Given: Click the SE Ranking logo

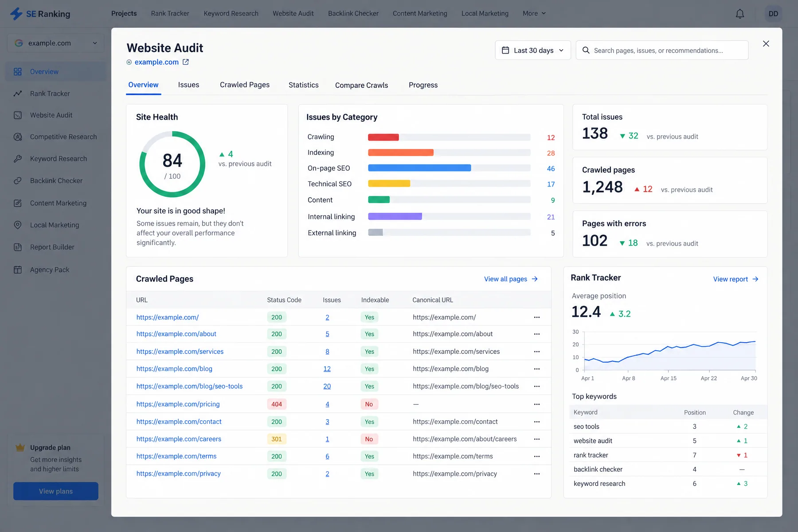Looking at the screenshot, I should coord(40,14).
